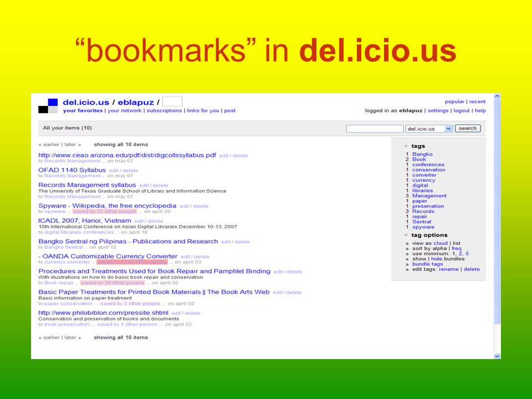
Task: Click the del.icio.us square logo icon
Action: tap(48, 106)
